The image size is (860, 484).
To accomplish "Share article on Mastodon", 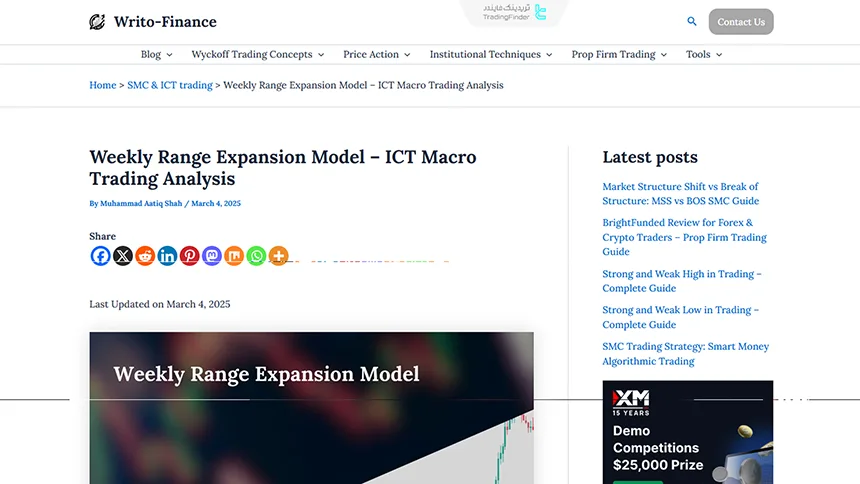I will pos(212,256).
